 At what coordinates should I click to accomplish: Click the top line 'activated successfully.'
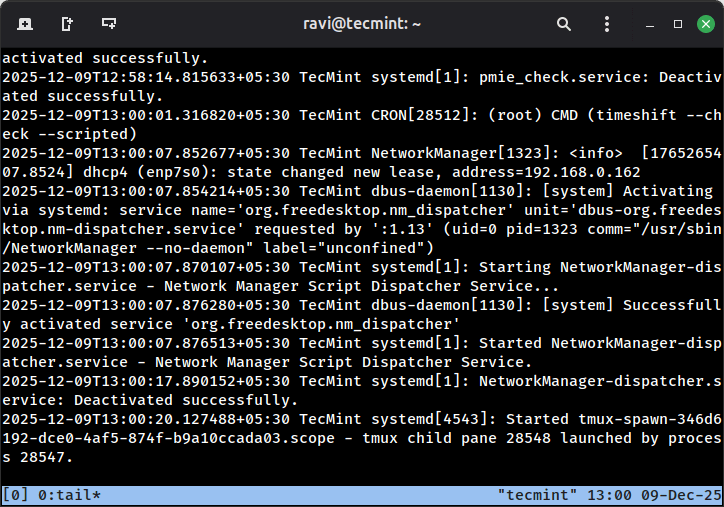pyautogui.click(x=105, y=58)
